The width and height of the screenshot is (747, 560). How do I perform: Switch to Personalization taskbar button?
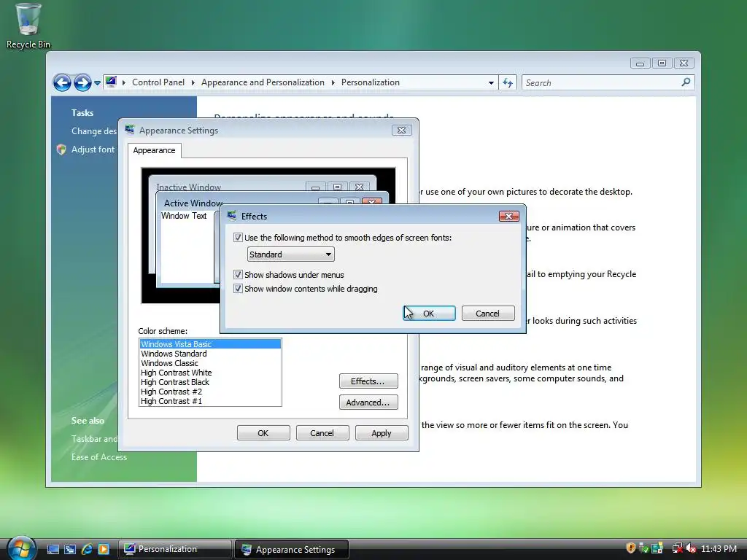click(175, 549)
